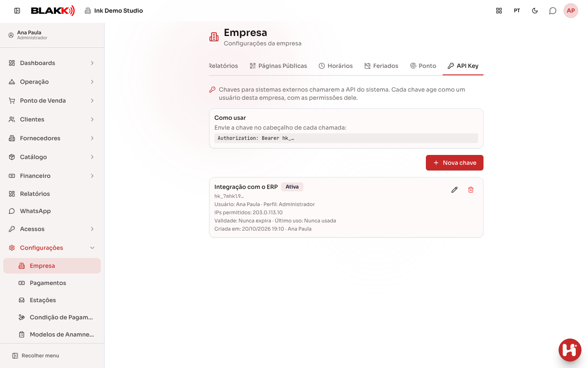
Task: Expand the Clientes menu chevron
Action: 92,119
